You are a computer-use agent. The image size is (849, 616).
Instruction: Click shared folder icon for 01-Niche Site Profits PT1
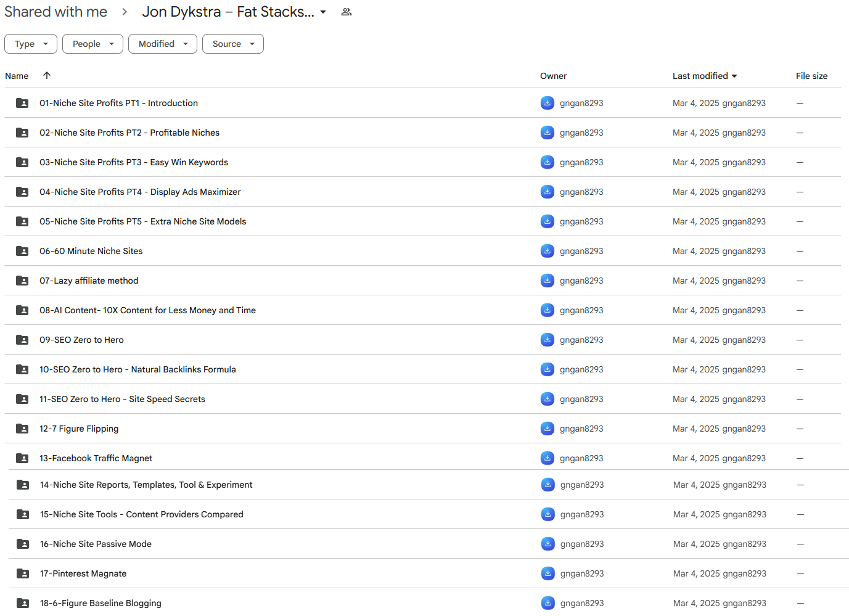(x=22, y=103)
